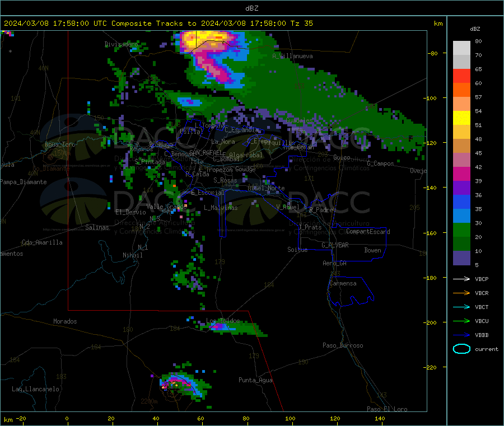Screen dimensions: 504x426
Task: Select the bright green 30-20 dBZ swatch
Action: pos(461,230)
